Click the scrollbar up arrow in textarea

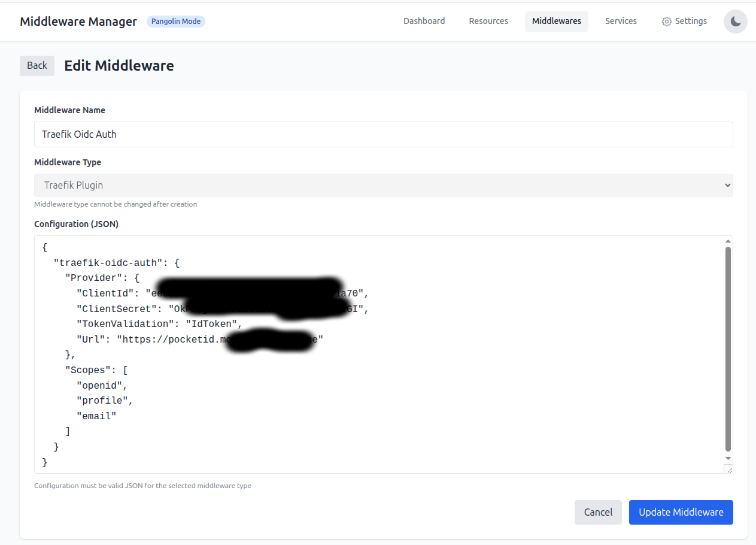(x=728, y=241)
